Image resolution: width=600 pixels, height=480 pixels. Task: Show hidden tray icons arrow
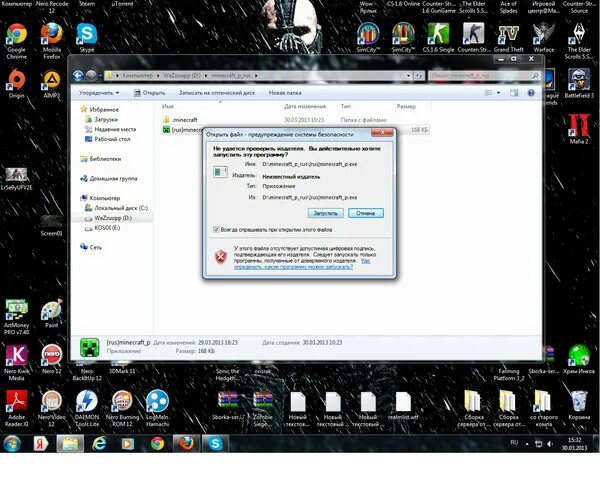pyautogui.click(x=527, y=444)
